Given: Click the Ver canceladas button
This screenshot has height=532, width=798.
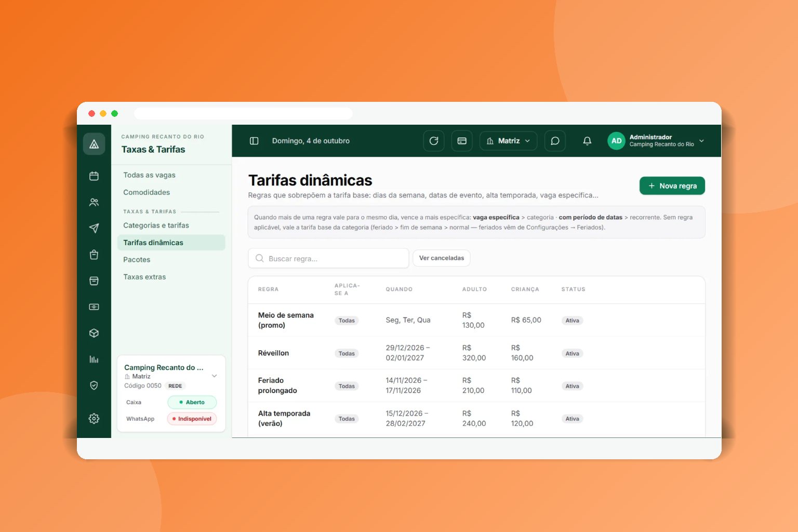Looking at the screenshot, I should [x=442, y=258].
